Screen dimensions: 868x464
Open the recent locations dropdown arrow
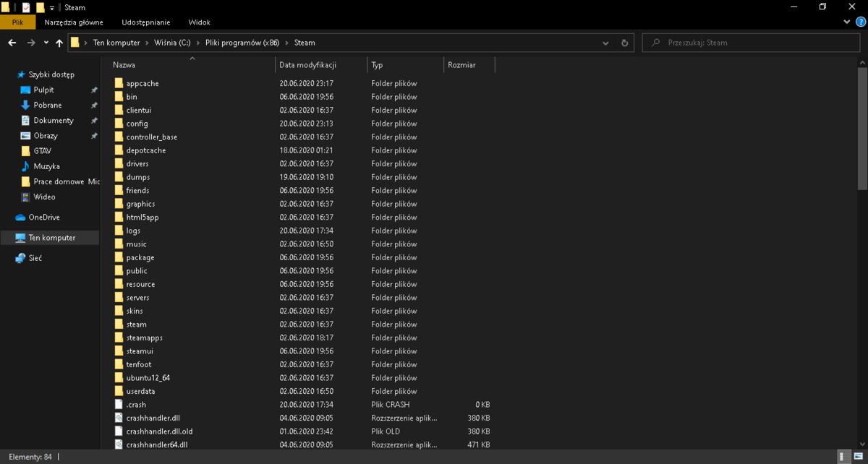[x=46, y=43]
